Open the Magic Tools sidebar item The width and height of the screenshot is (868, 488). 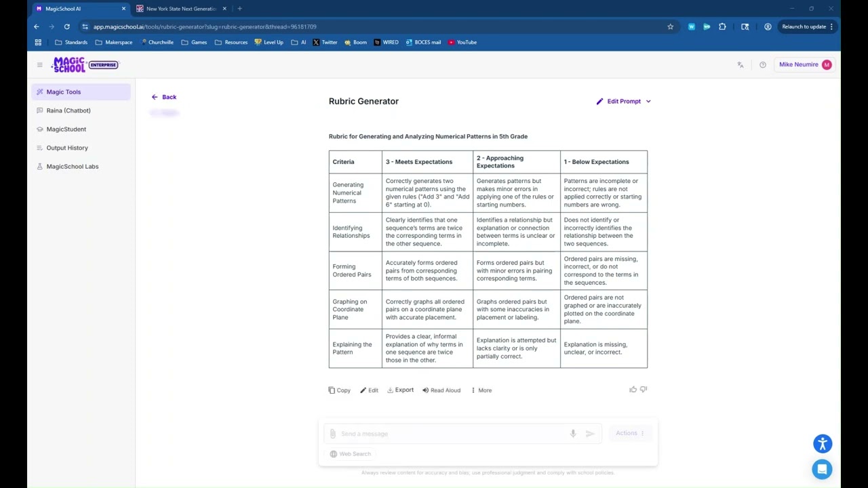coord(81,91)
